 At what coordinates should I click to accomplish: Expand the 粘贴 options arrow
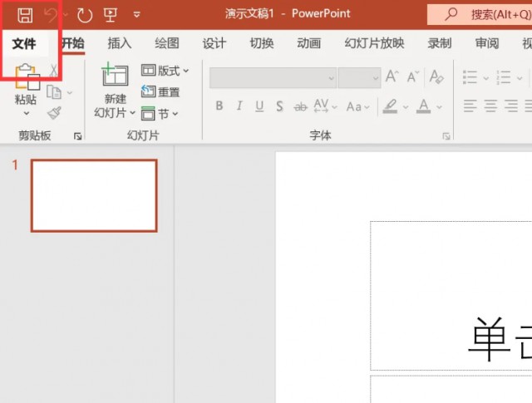(27, 113)
